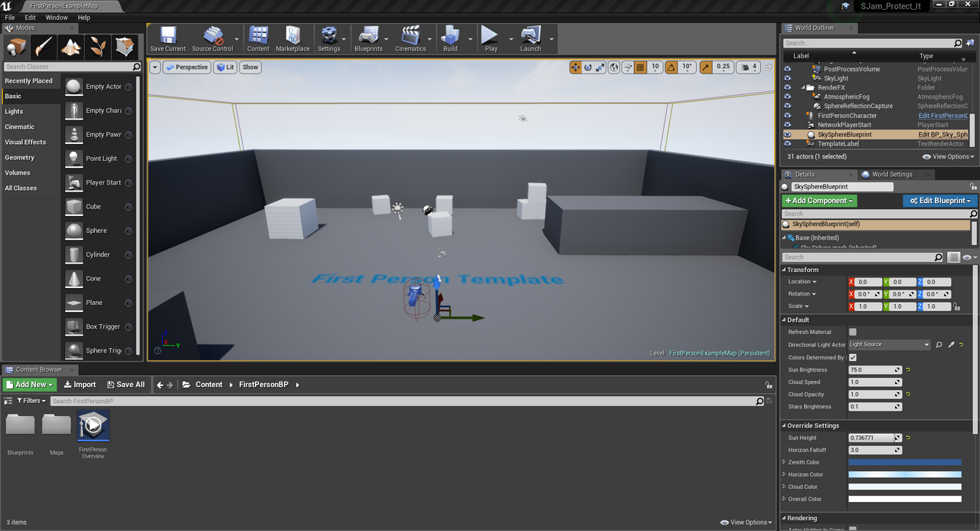Click the Import button in Content Browser
The width and height of the screenshot is (980, 531).
pos(80,385)
